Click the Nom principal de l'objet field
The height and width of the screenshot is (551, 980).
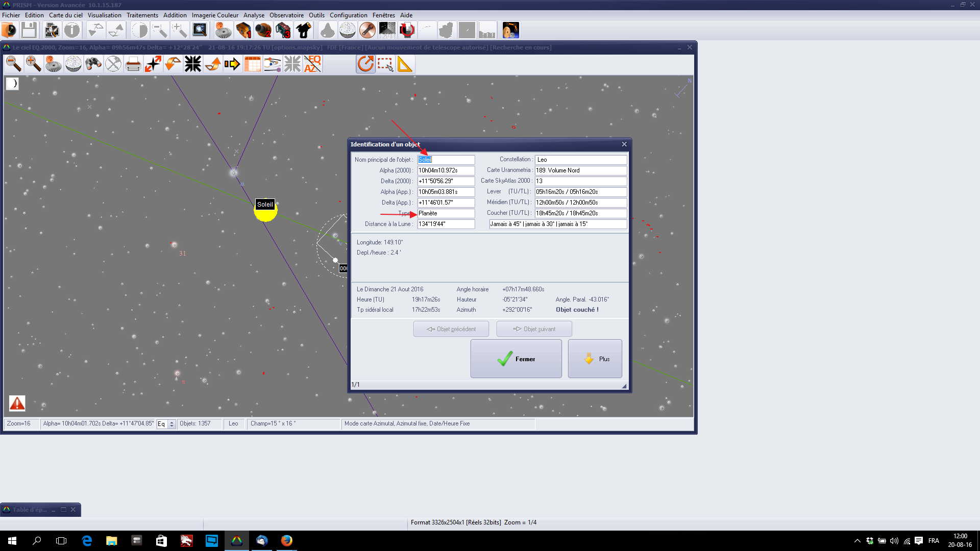pyautogui.click(x=446, y=160)
